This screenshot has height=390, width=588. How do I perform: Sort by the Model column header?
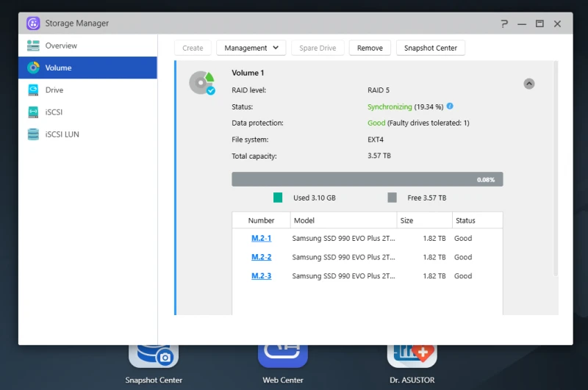coord(343,220)
